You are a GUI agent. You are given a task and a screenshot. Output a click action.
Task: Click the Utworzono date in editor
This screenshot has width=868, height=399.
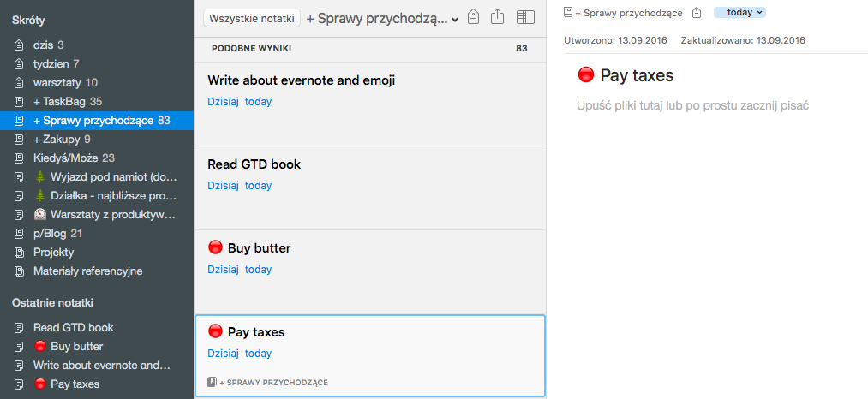coord(615,40)
